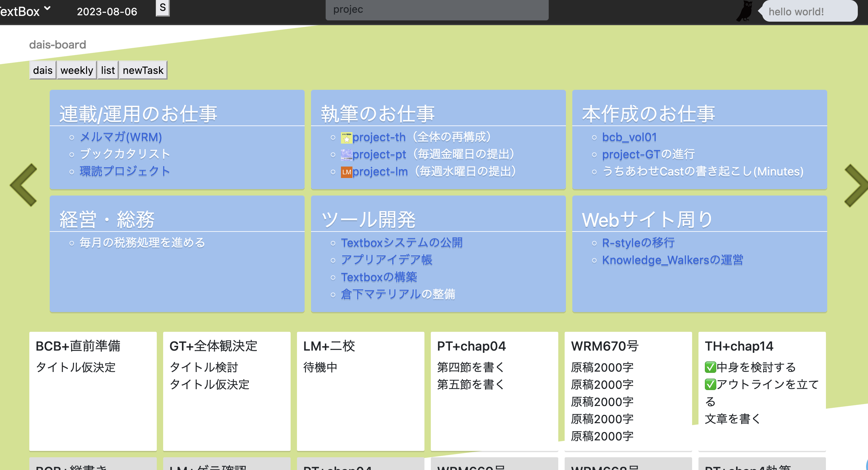Toggle the 中身を検討する checkbox
This screenshot has width=868, height=470.
(710, 367)
